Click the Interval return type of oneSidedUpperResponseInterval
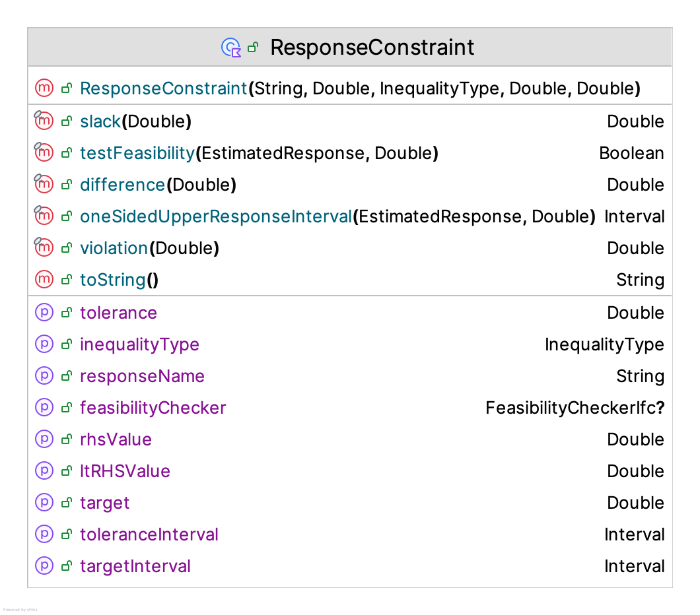This screenshot has height=615, width=700. pos(635,216)
